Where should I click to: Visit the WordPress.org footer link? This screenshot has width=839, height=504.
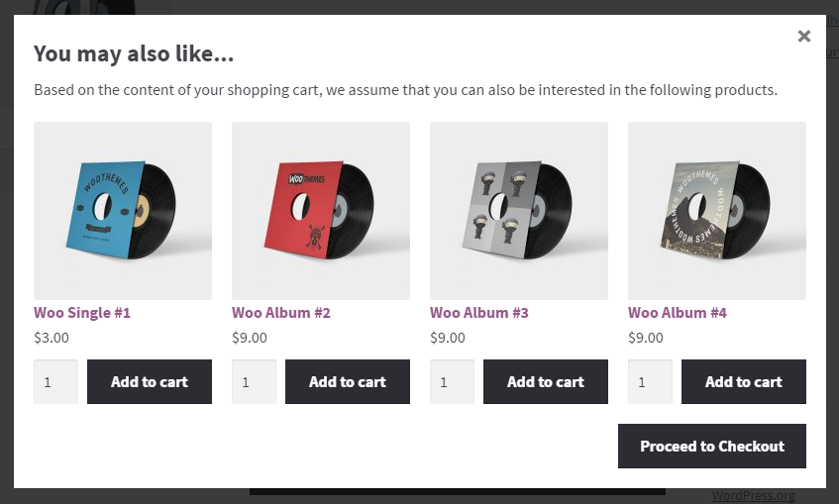pos(753,496)
